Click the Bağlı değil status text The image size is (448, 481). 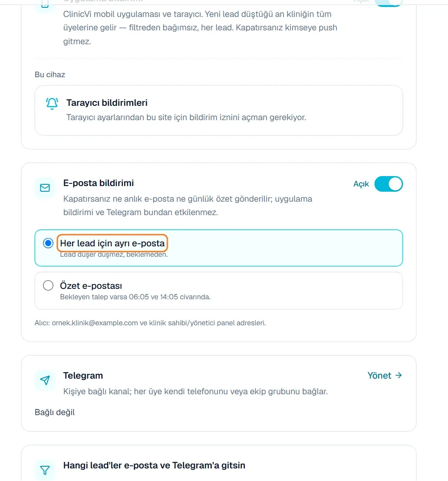tap(55, 412)
